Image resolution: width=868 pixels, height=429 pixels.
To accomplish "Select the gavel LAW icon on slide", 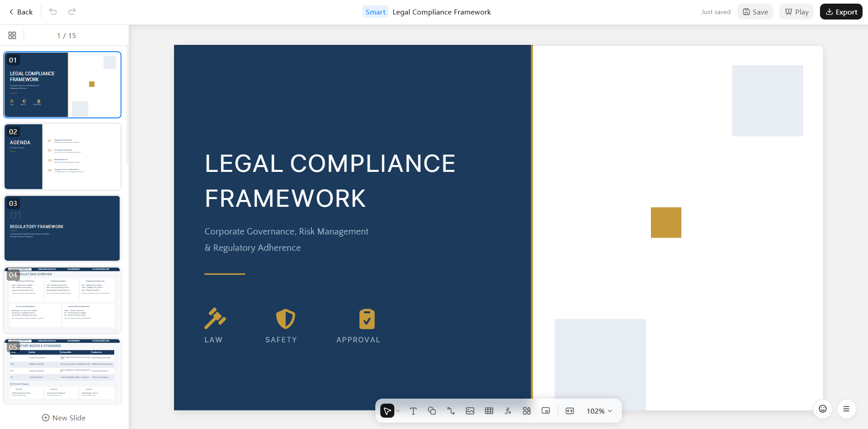I will tap(215, 318).
